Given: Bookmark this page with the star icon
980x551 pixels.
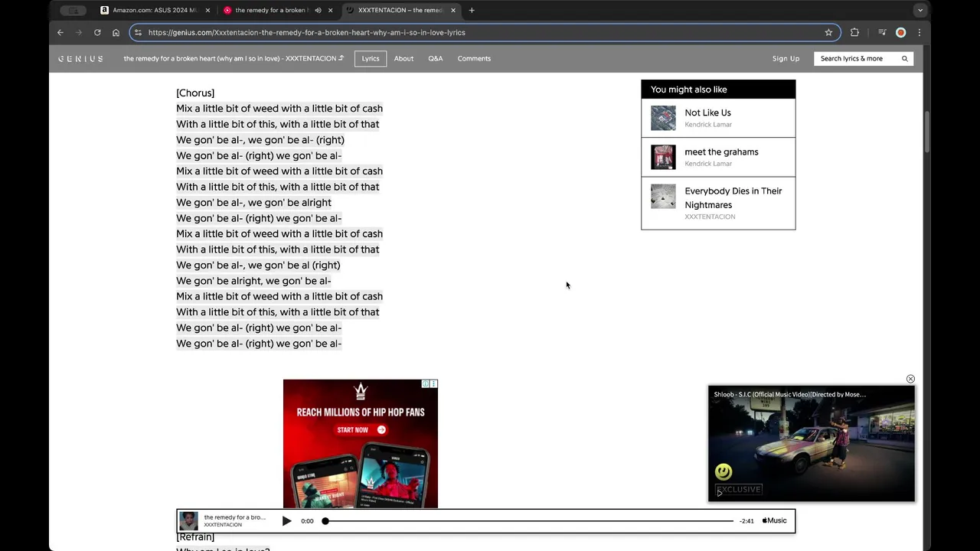Looking at the screenshot, I should (828, 32).
